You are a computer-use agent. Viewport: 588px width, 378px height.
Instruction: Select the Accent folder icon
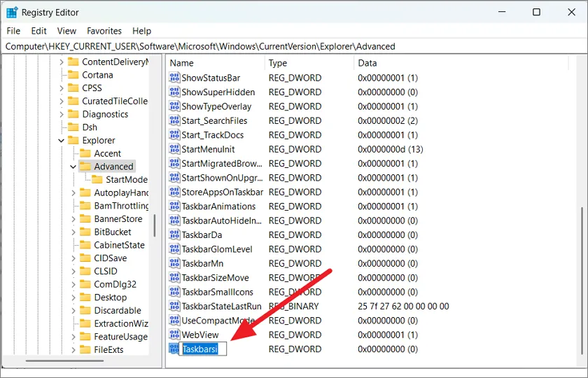(85, 153)
